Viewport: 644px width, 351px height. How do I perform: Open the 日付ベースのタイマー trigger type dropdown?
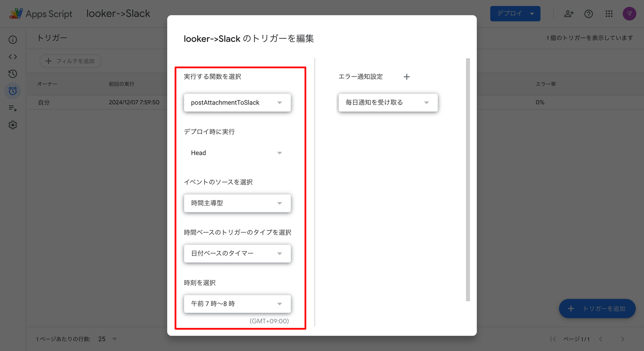click(237, 253)
